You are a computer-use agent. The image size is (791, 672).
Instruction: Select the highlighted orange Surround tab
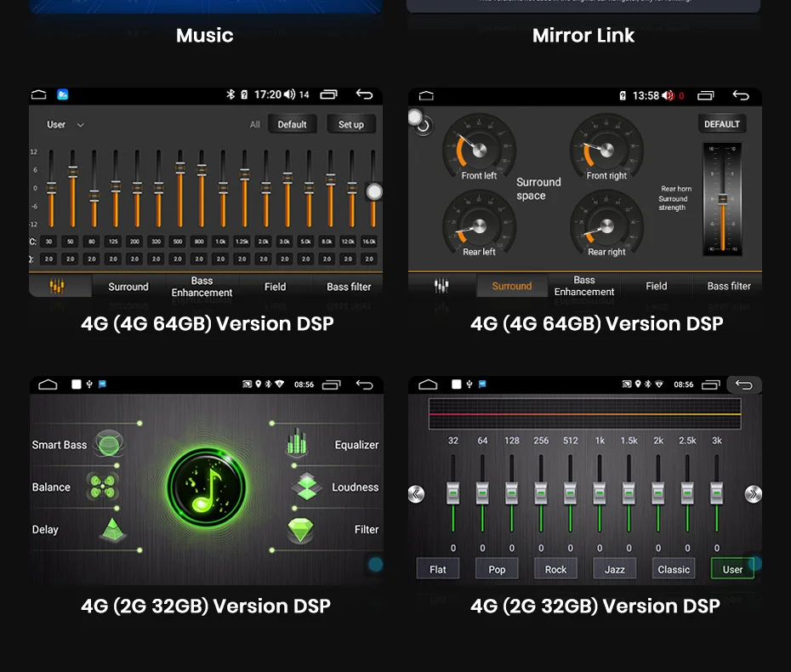511,286
